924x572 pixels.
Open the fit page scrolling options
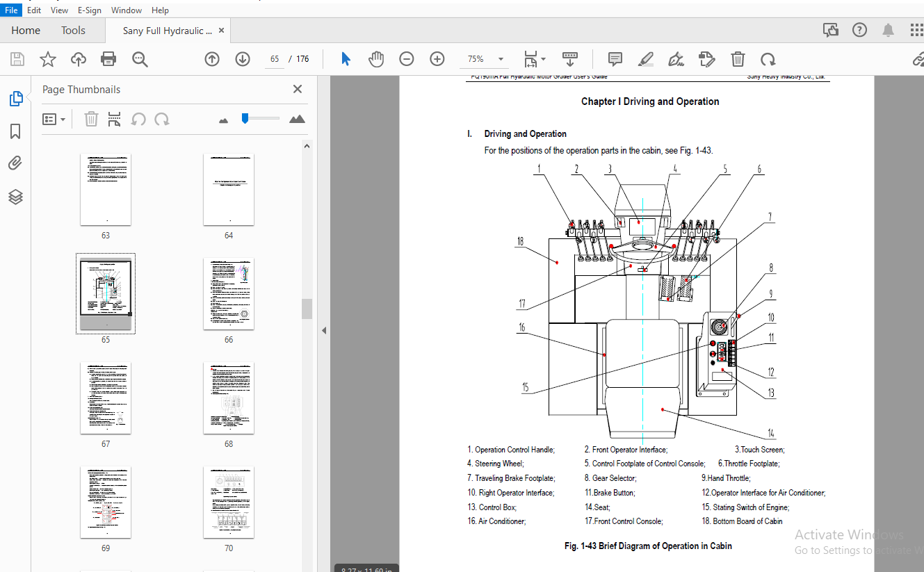pyautogui.click(x=534, y=59)
